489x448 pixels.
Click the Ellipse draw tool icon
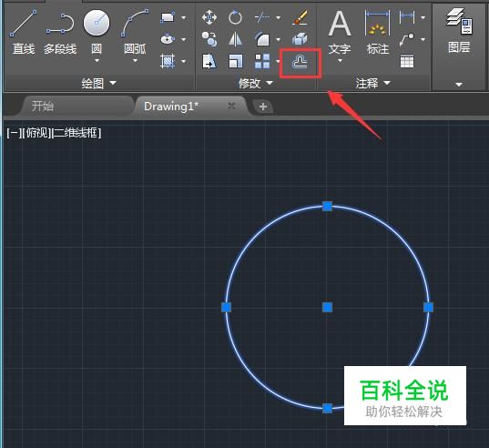tap(168, 39)
